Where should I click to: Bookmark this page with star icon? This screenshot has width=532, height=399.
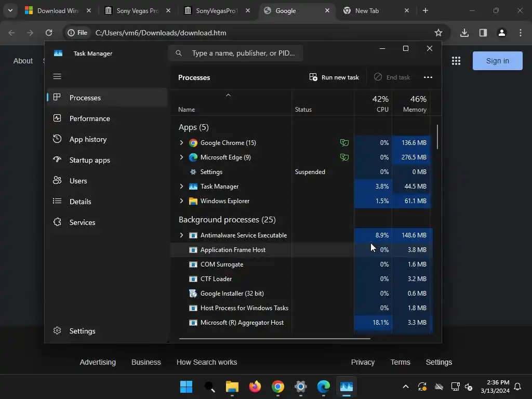click(x=438, y=33)
